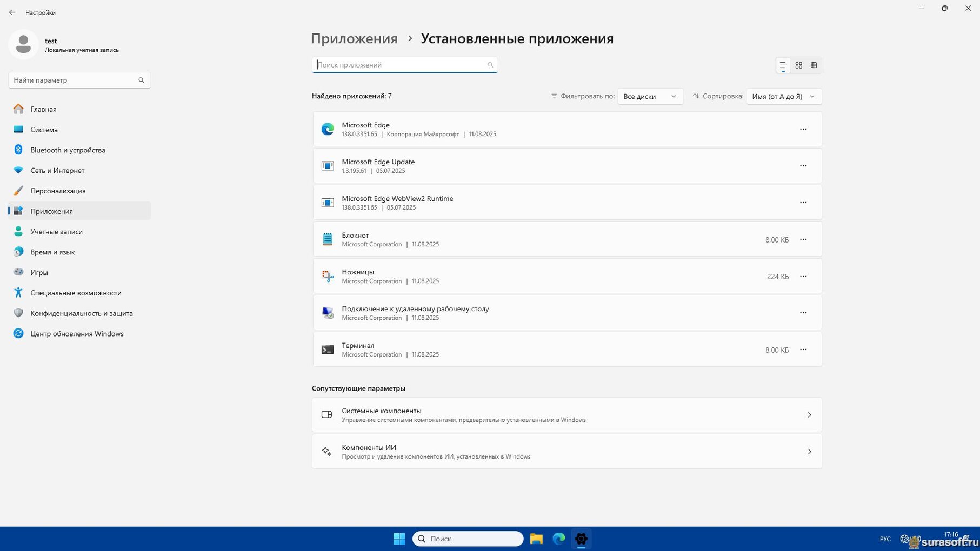Click the Сеть и Интернет Wi-Fi icon
The width and height of the screenshot is (980, 551).
click(18, 170)
